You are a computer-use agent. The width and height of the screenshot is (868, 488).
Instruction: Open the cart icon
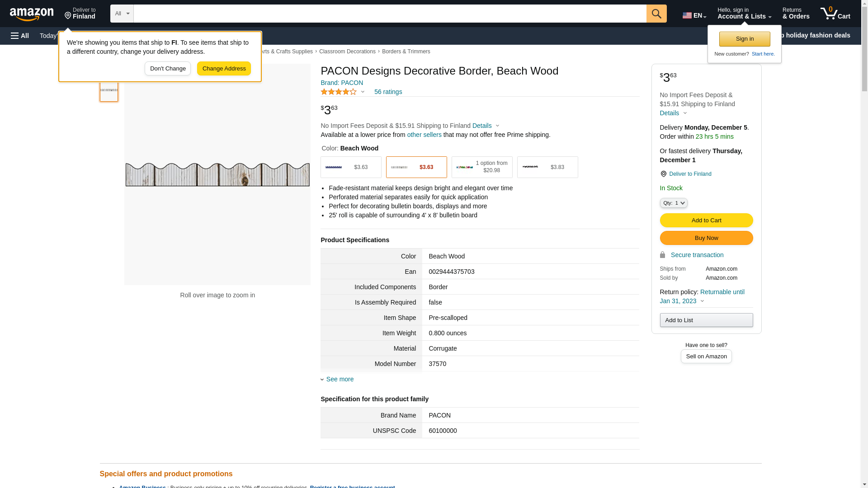tap(835, 14)
